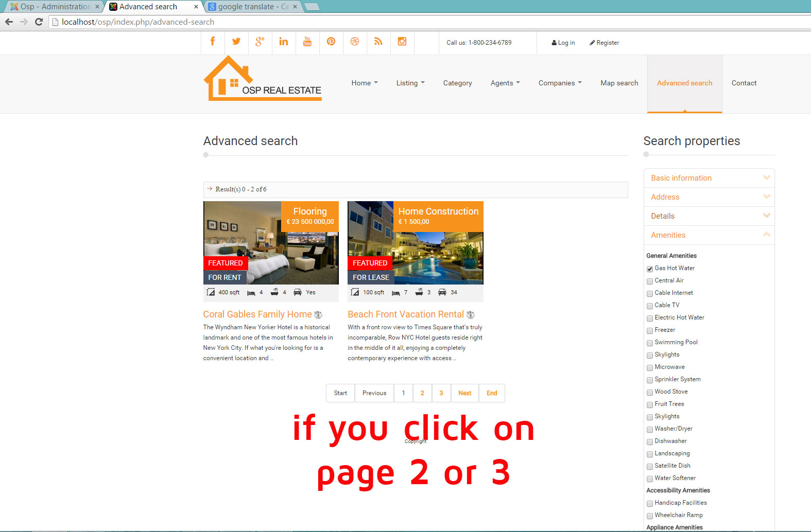The image size is (811, 532).
Task: Click the RSS feed icon
Action: point(378,42)
